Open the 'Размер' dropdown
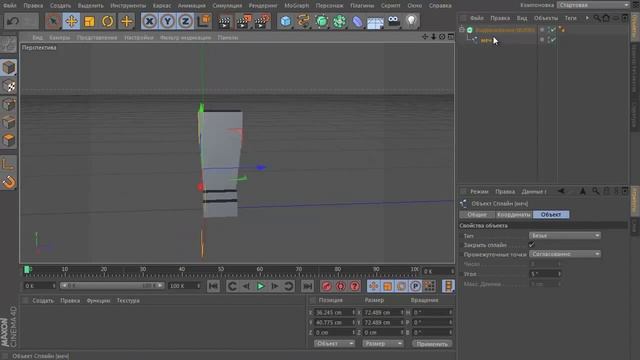Screen dimensions: 640x360 pyautogui.click(x=382, y=344)
